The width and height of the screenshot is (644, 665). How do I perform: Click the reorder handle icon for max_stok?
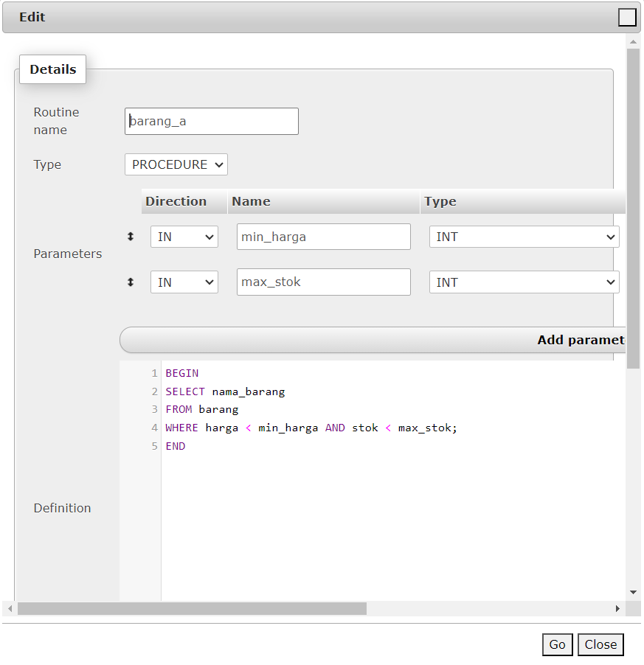click(x=131, y=282)
